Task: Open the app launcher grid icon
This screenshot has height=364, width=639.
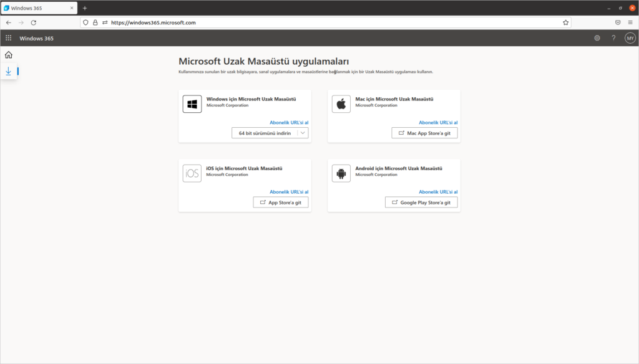Action: click(9, 38)
